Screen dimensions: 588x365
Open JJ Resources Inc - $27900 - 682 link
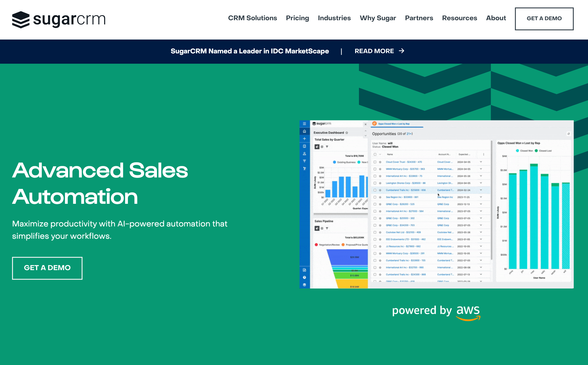403,246
